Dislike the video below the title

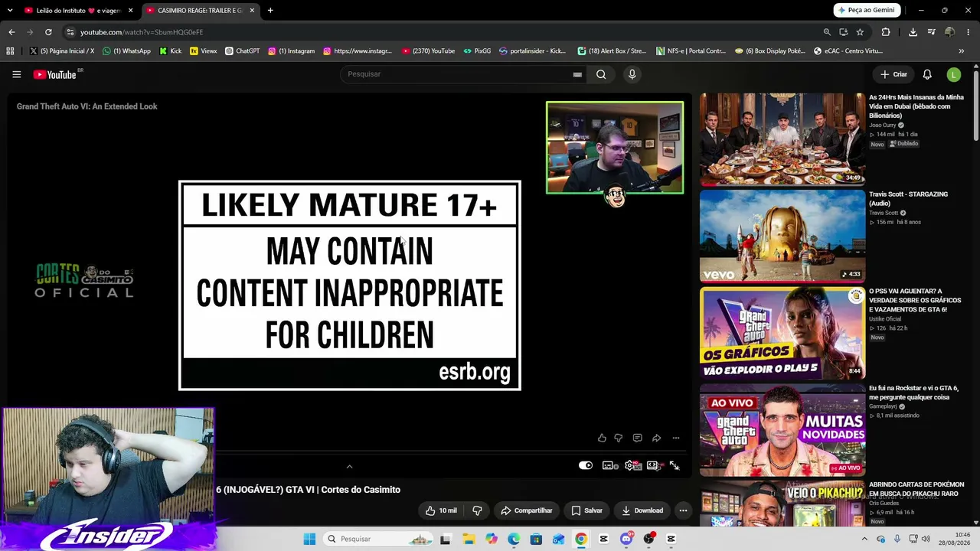[x=477, y=510]
